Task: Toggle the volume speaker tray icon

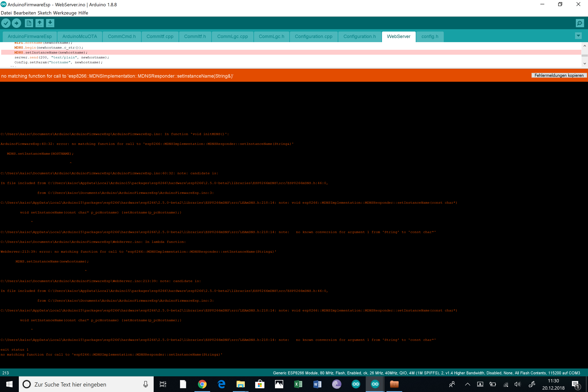Action: [517, 384]
